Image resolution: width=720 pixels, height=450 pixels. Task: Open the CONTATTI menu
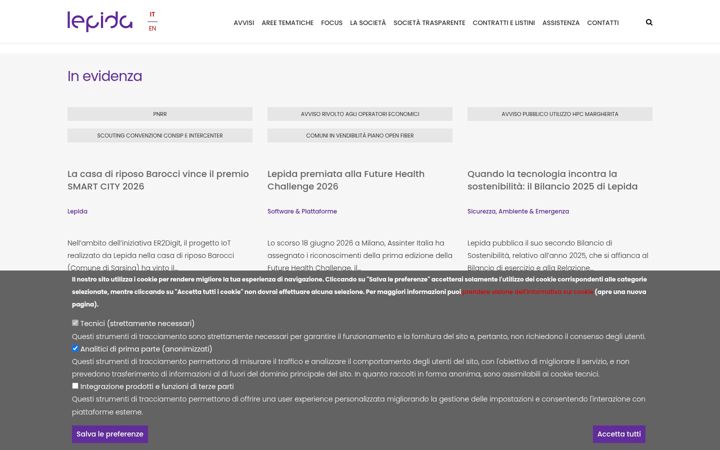click(603, 22)
